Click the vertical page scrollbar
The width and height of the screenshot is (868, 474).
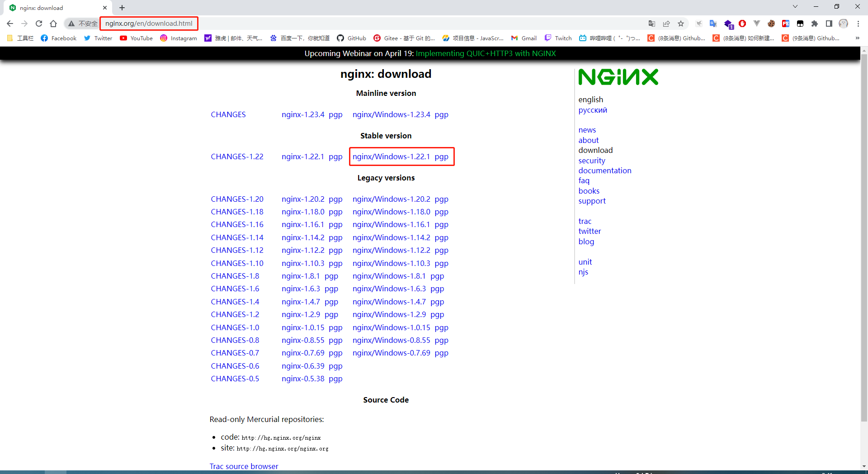coord(864,226)
